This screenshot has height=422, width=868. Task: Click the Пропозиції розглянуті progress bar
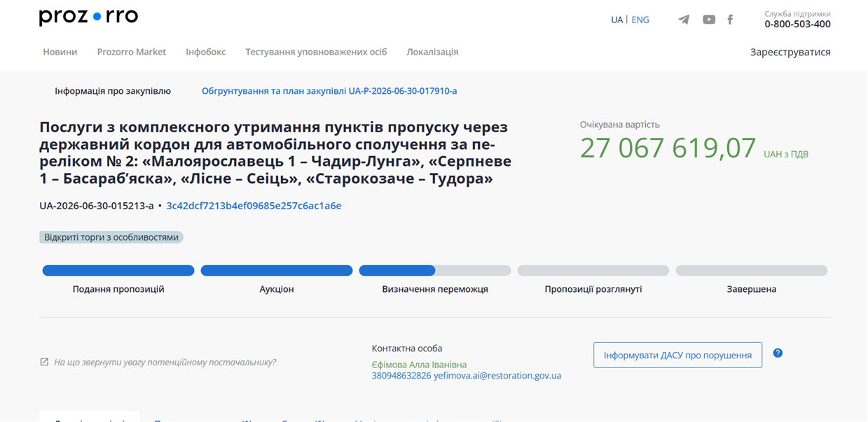tap(593, 271)
